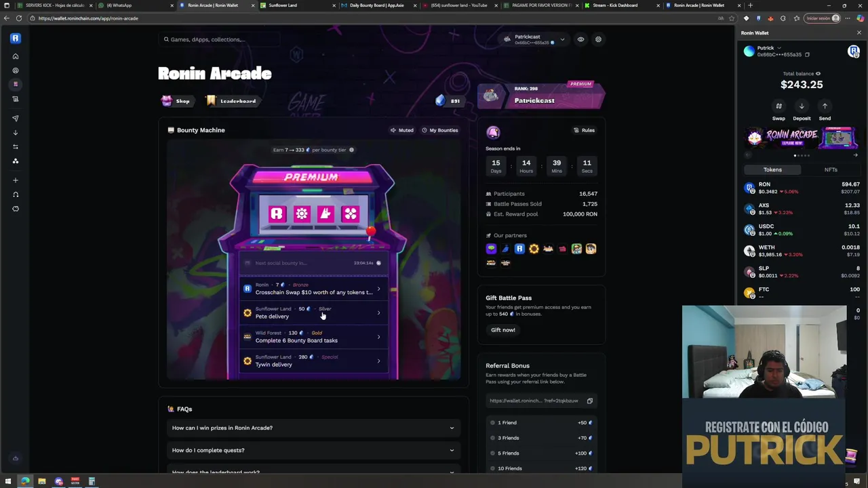Viewport: 868px width, 488px height.
Task: Expand How do I complete quests FAQ
Action: [x=313, y=450]
